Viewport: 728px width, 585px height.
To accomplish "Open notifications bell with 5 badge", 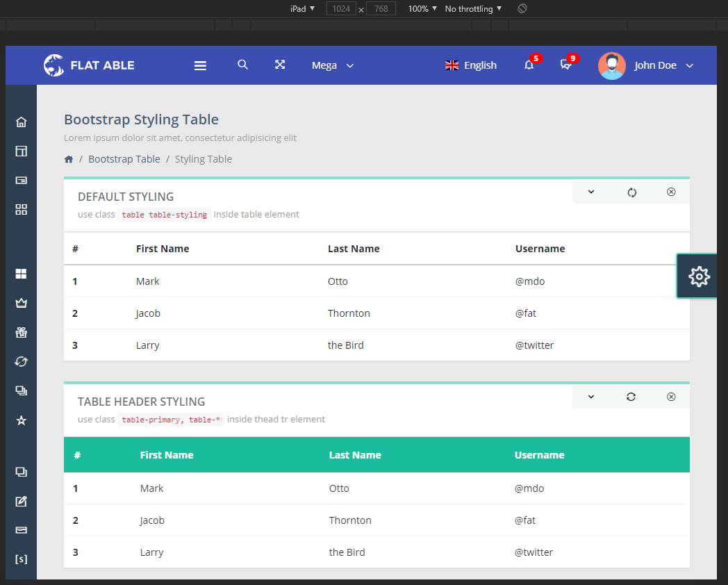I will coord(529,65).
